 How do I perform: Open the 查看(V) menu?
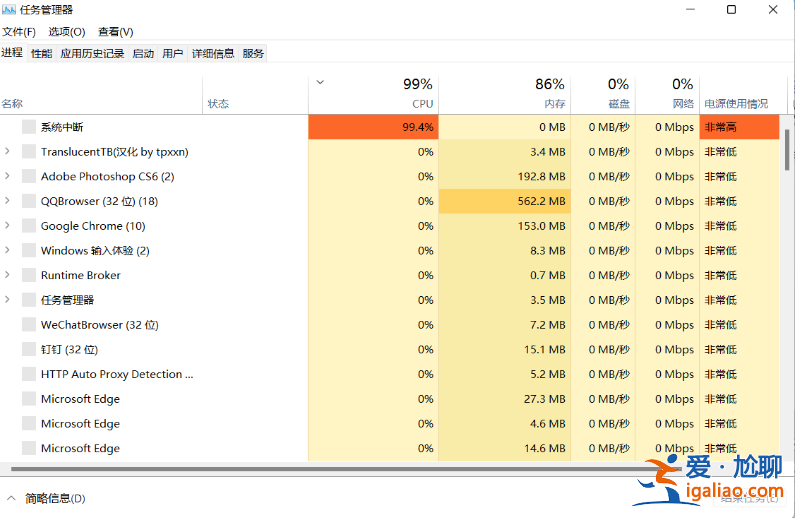116,32
